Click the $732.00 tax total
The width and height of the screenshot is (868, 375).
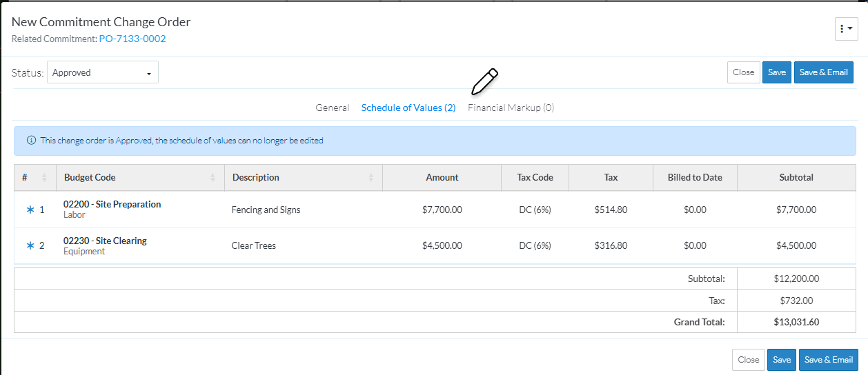click(x=796, y=301)
